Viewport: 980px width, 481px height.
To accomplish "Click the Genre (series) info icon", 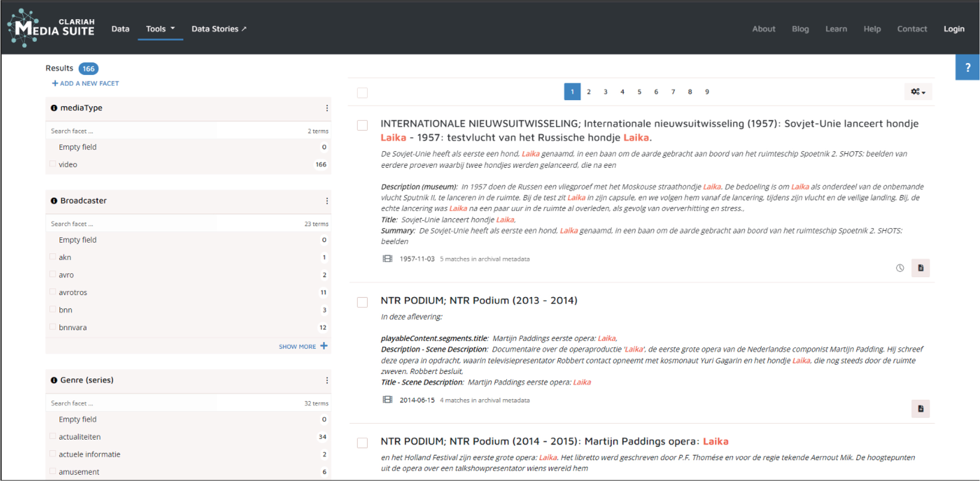I will click(54, 380).
